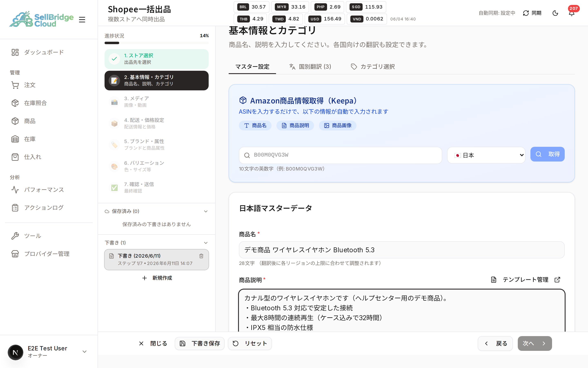Click the TWD 4.82 exchange rate
This screenshot has height=368, width=588.
pyautogui.click(x=286, y=19)
